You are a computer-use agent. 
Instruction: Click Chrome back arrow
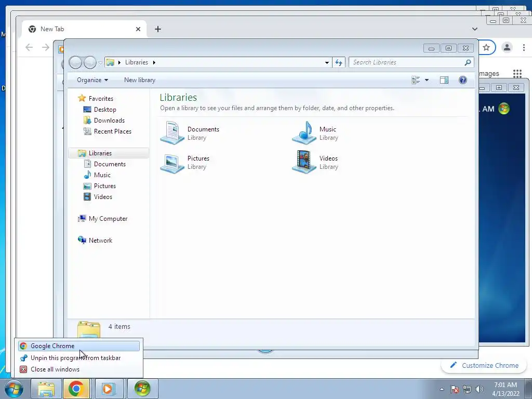[29, 47]
